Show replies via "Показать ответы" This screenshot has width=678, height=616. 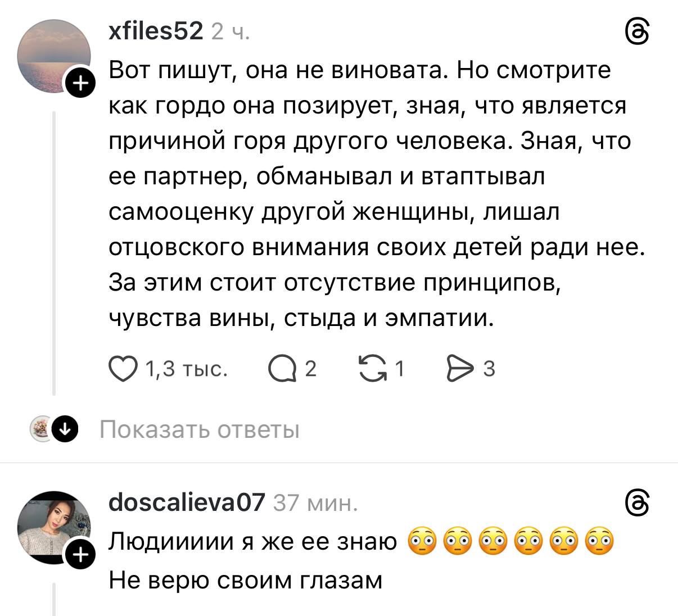click(x=200, y=430)
